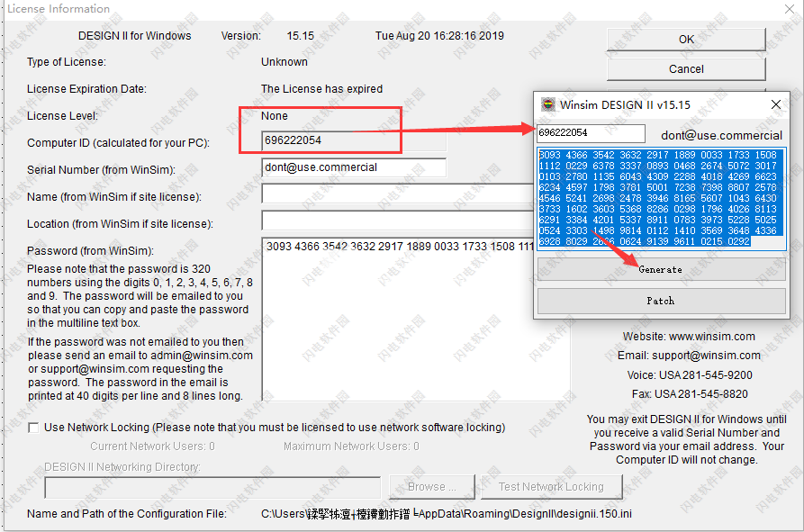Click the DESIGN II Networking Directory field
The height and width of the screenshot is (532, 804).
point(212,487)
